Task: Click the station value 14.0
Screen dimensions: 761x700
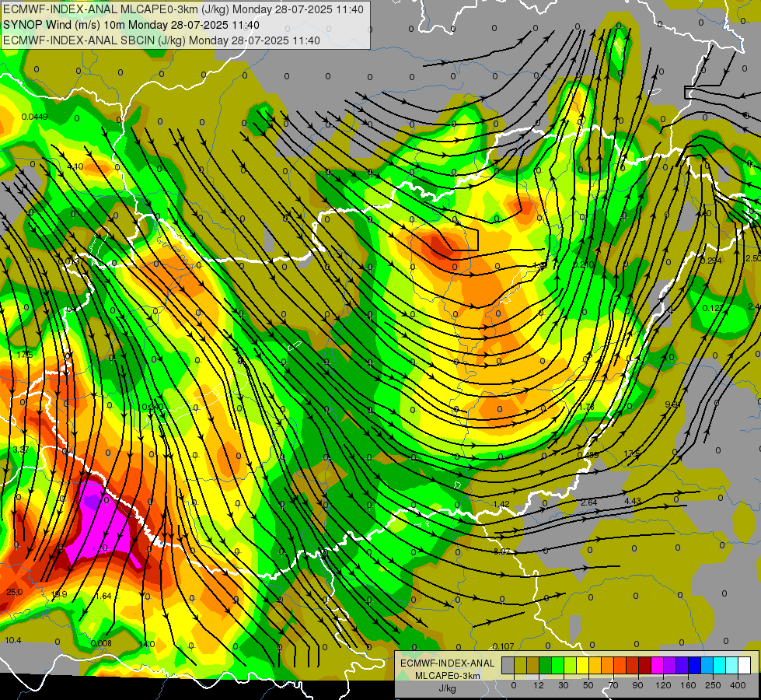Action: pyautogui.click(x=147, y=645)
